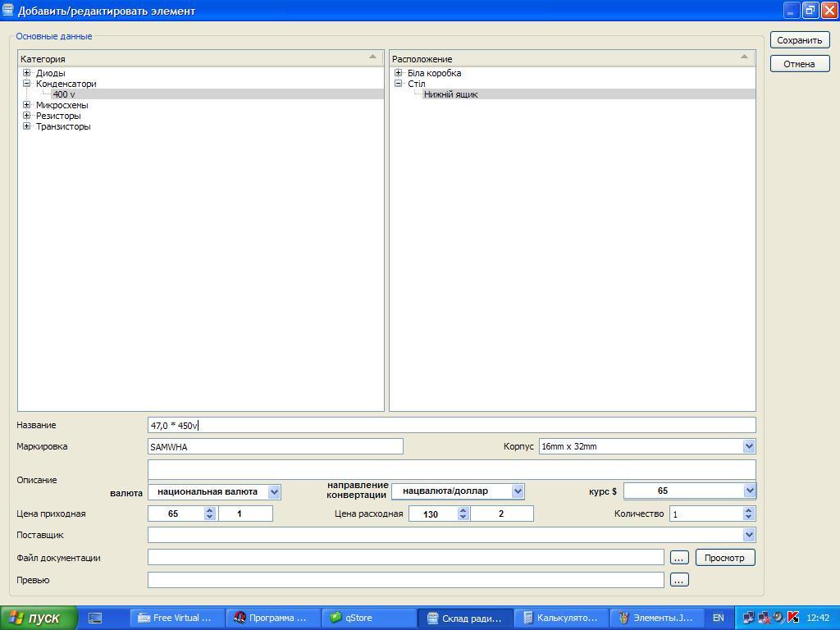840x630 pixels.
Task: Click browse button for Файл документации
Action: 678,558
